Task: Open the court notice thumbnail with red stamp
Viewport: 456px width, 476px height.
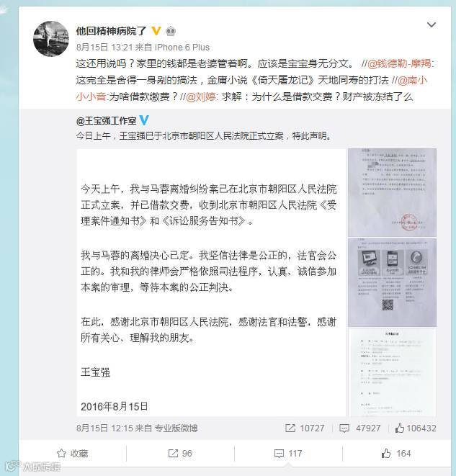Action: tap(392, 192)
